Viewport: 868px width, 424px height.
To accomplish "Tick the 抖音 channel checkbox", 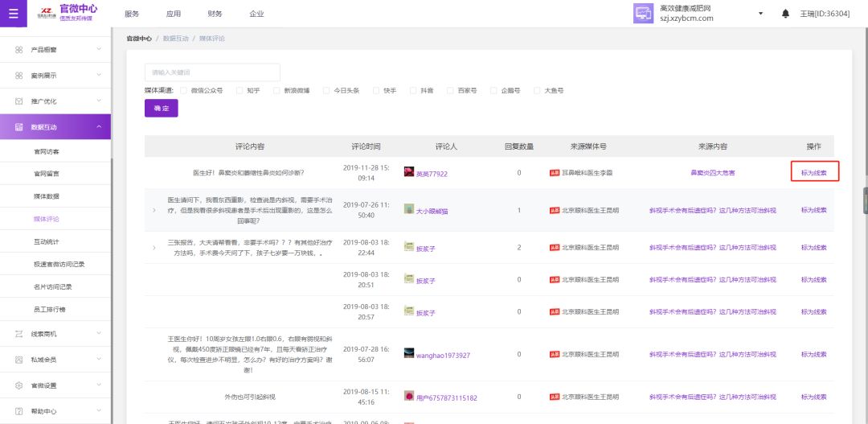I will [413, 91].
